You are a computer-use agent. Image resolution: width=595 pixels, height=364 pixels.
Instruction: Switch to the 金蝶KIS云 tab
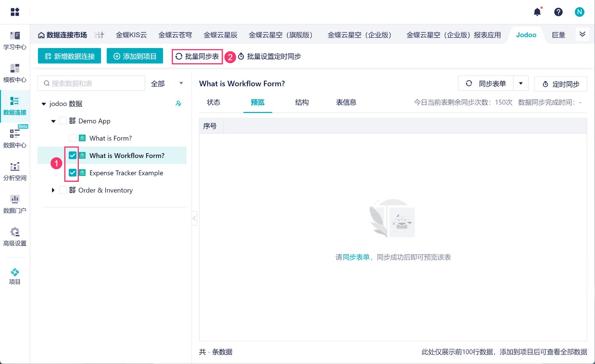click(131, 35)
